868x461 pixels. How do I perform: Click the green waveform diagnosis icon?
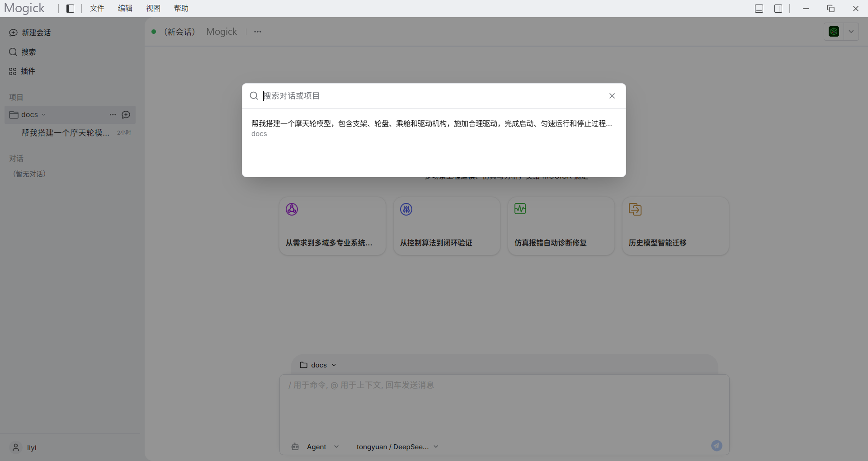520,209
